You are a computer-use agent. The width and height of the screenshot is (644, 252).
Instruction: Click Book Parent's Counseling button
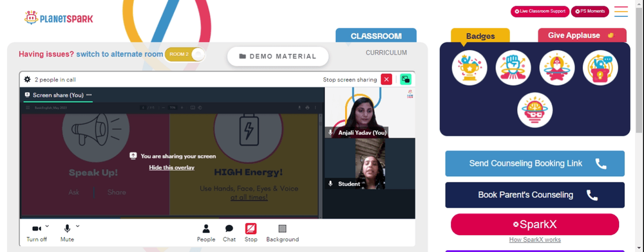[x=535, y=195]
